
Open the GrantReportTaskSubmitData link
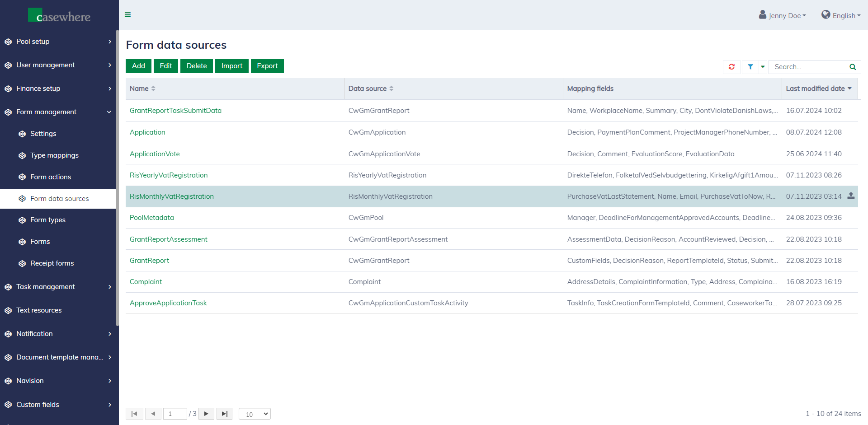175,111
